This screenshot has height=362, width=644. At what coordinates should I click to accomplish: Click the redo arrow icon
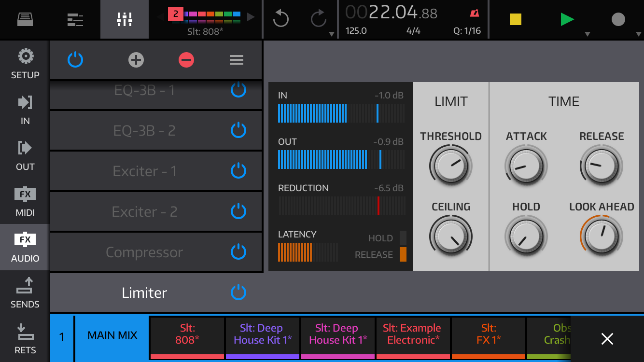[x=318, y=19]
